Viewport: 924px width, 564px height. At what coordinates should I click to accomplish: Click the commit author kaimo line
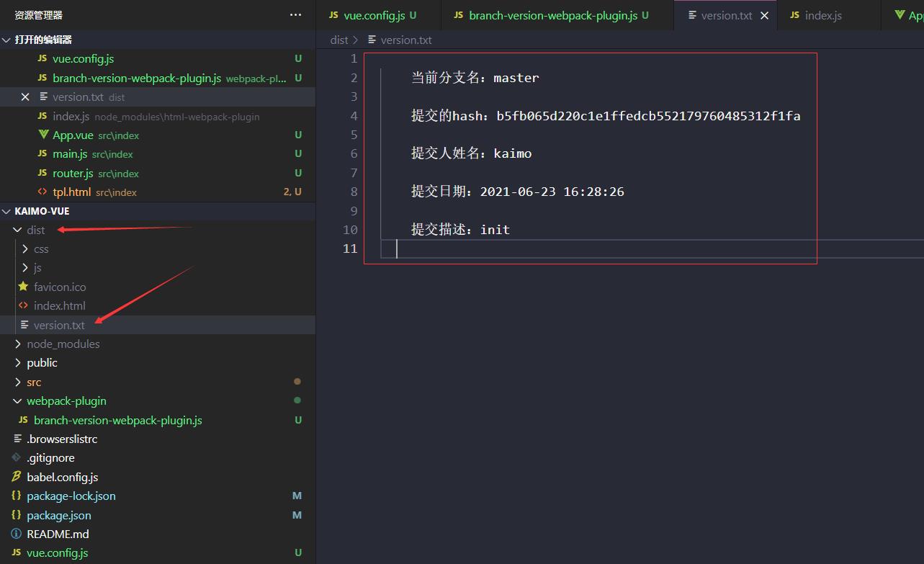point(471,153)
